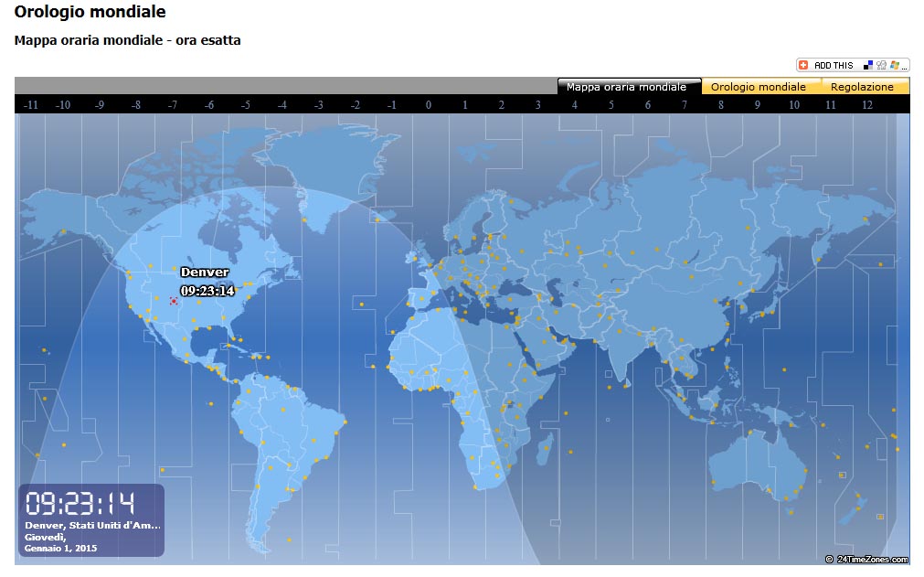Click the +8 time zone header
This screenshot has width=924, height=577.
(x=720, y=105)
